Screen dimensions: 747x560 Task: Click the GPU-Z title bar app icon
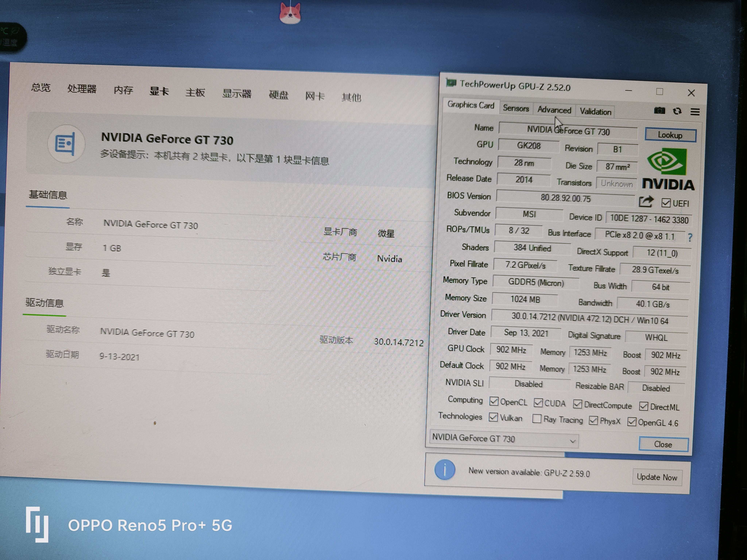coord(451,83)
